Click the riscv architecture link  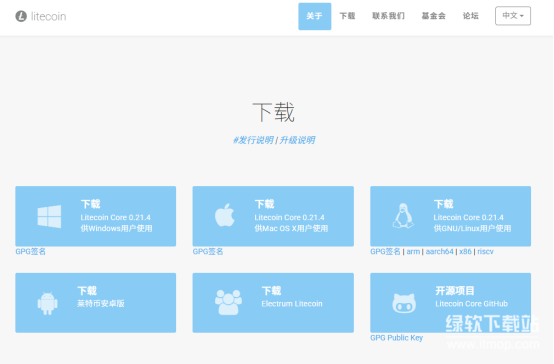click(485, 252)
